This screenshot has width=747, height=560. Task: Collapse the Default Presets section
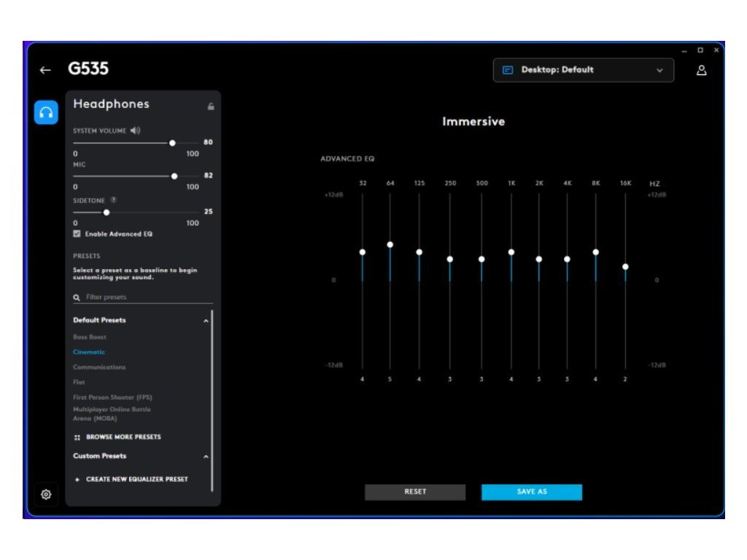pos(206,321)
